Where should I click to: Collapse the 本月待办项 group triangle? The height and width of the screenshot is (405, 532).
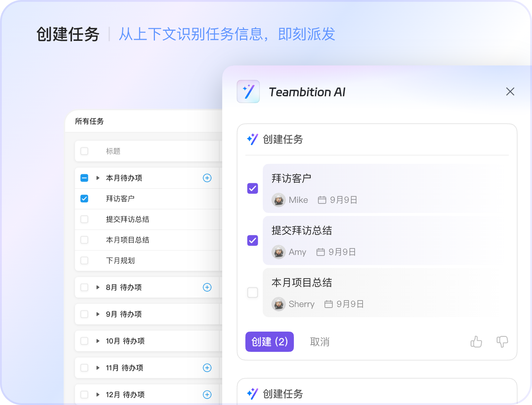[98, 178]
